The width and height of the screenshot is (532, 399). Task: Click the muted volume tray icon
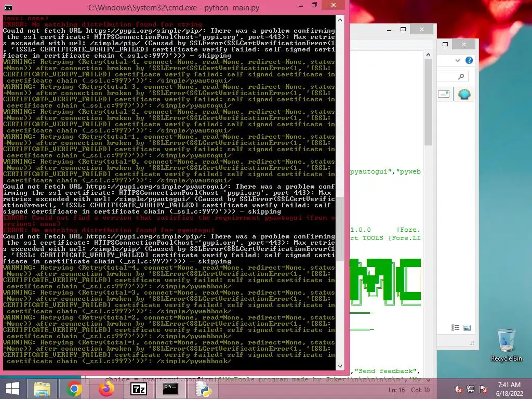click(458, 389)
